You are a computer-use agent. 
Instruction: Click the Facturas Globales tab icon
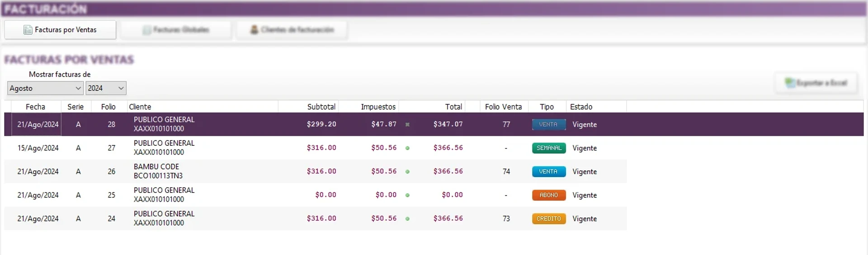tap(146, 30)
